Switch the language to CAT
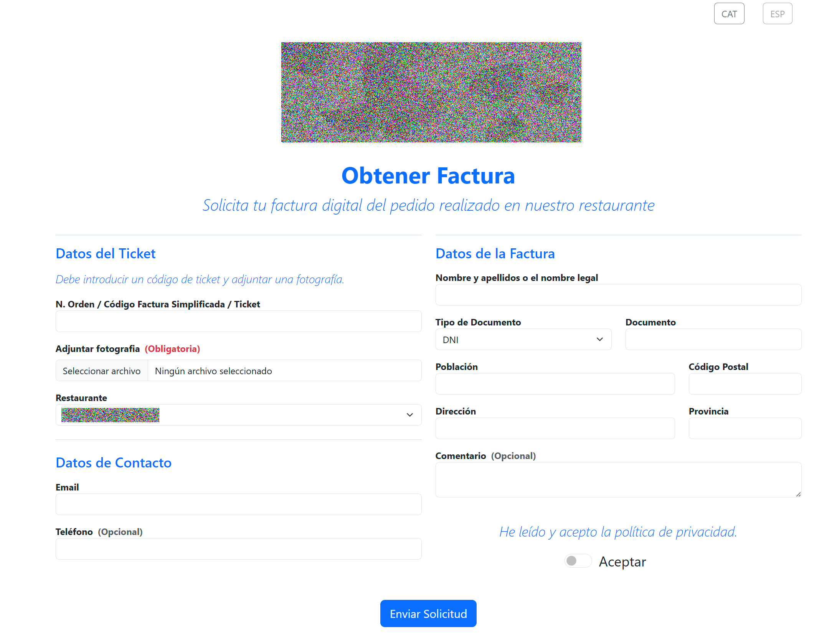The image size is (827, 644). coord(728,13)
